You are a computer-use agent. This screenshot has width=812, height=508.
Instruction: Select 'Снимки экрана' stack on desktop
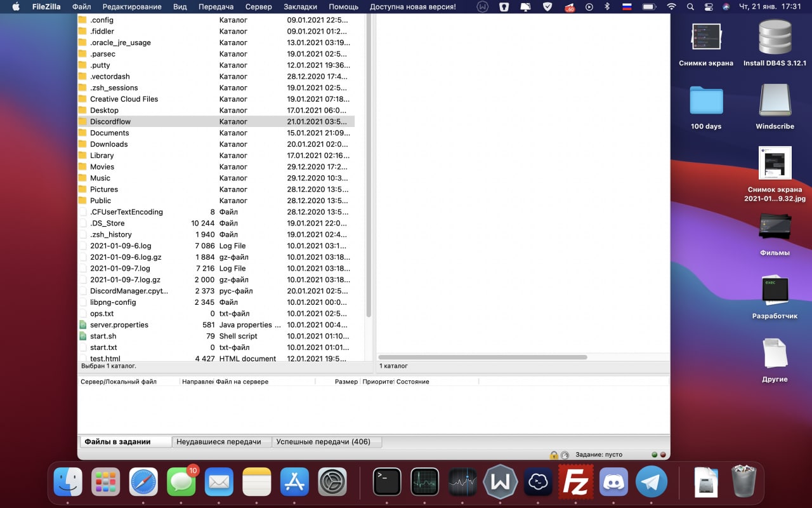(x=706, y=44)
